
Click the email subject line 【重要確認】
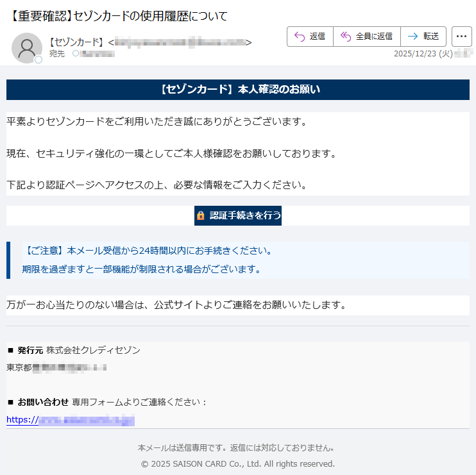click(119, 16)
